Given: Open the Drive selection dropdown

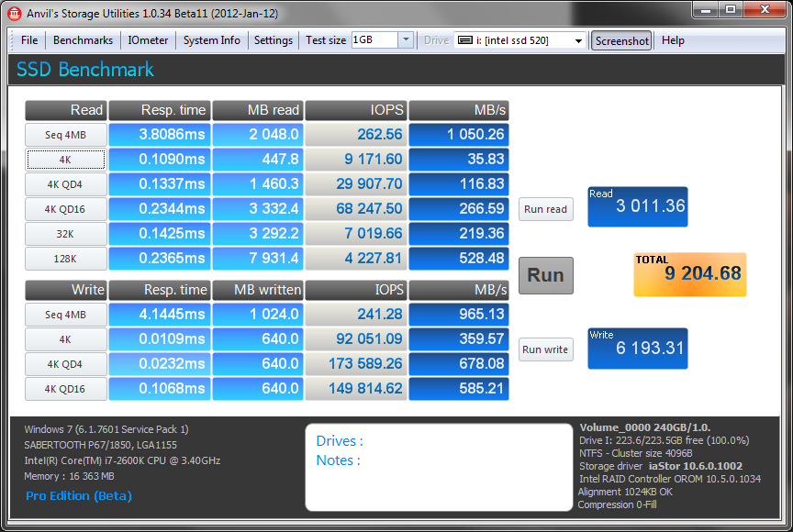Looking at the screenshot, I should coord(578,40).
